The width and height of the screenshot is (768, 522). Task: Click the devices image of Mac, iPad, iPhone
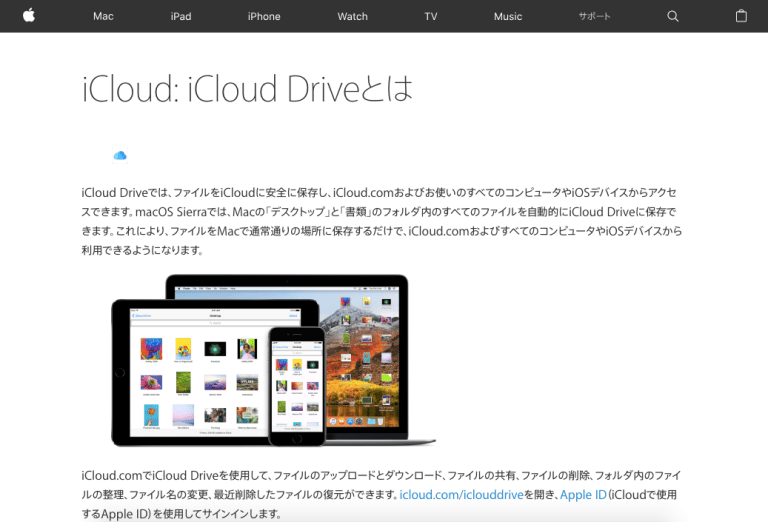(273, 360)
